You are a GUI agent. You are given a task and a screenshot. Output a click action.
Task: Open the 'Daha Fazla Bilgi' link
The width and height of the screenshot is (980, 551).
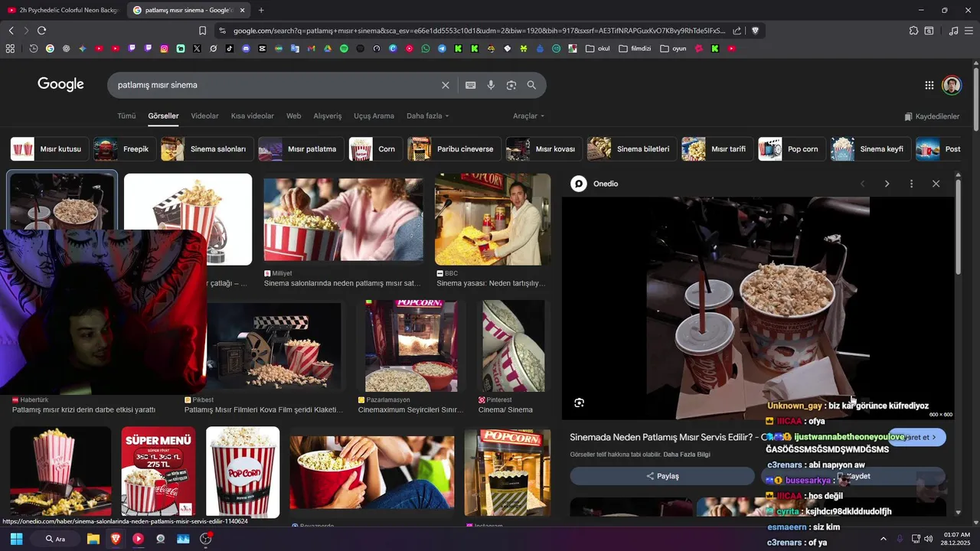click(686, 455)
